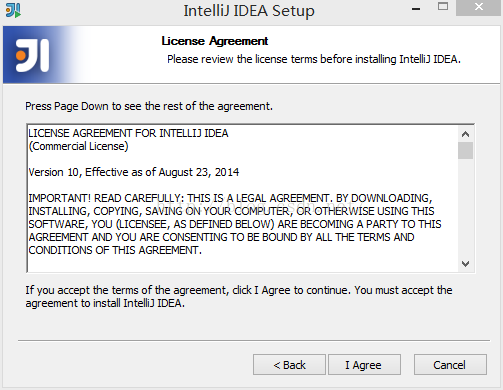Screen dimensions: 503x390
Task: Click the scroll down arrow of the license box
Action: click(x=465, y=264)
